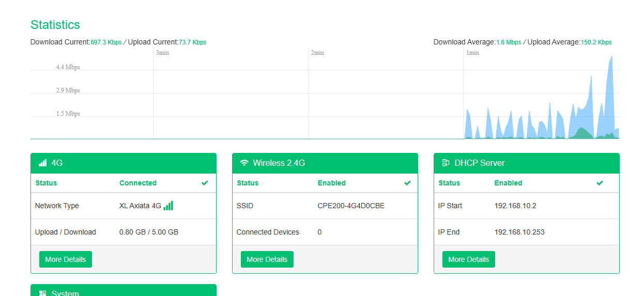
Task: Click the DHCP Server panel title
Action: coord(479,163)
